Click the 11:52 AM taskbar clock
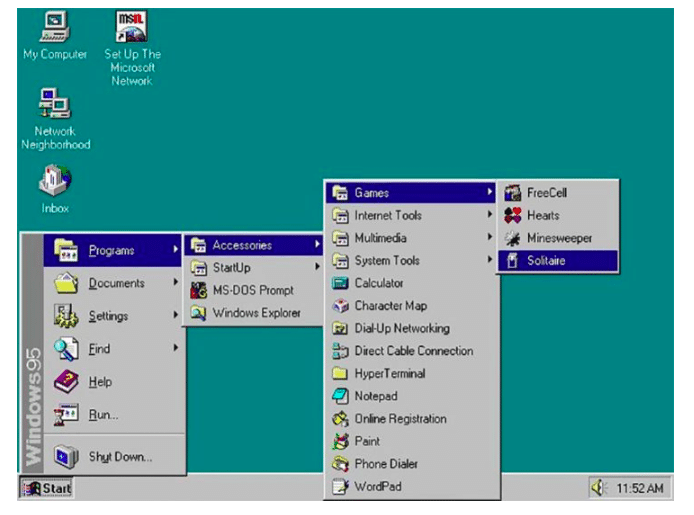 (640, 489)
